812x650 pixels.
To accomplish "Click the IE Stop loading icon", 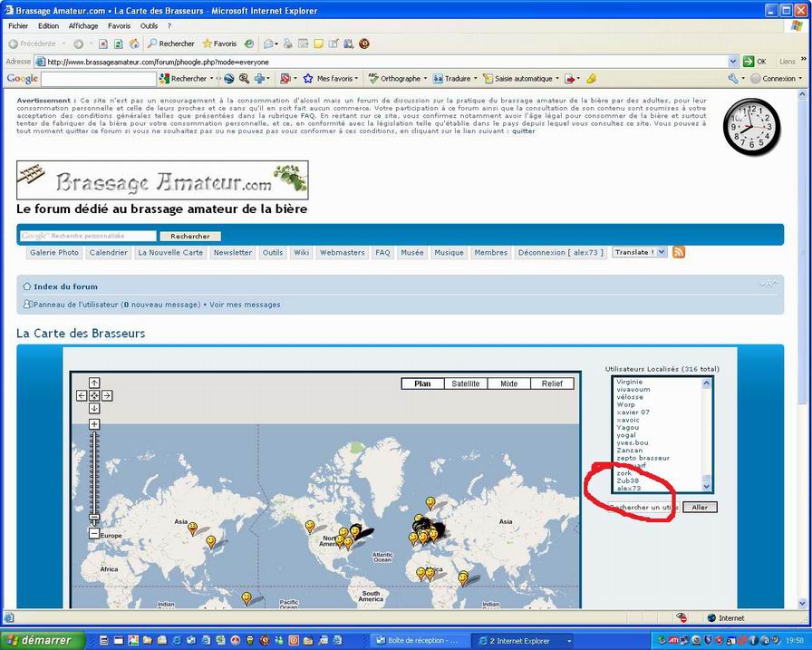I will [x=103, y=44].
